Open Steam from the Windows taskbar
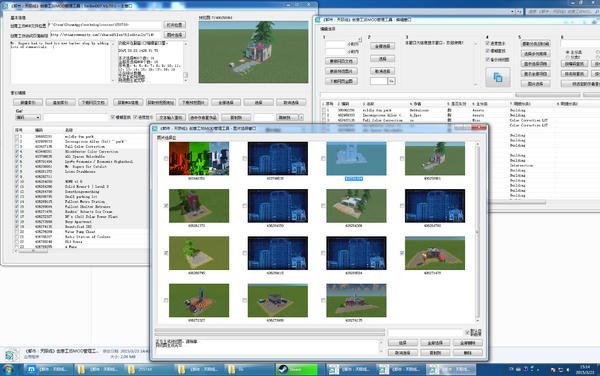 point(296,369)
